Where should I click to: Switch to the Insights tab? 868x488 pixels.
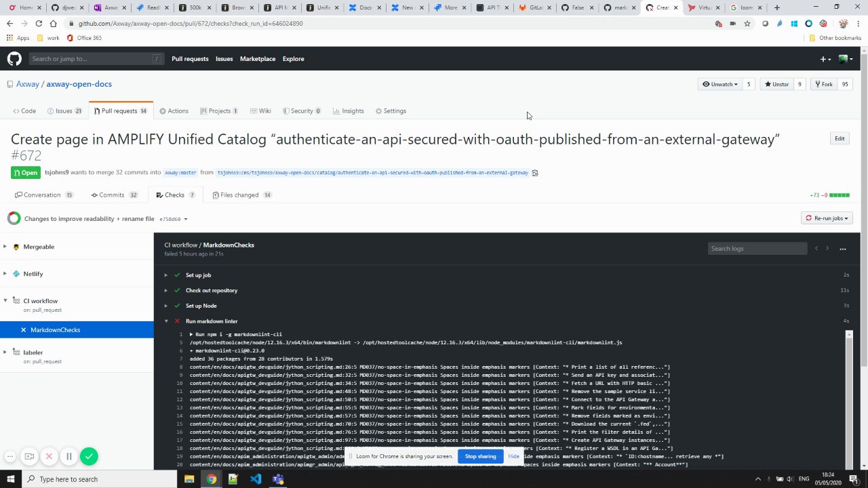coord(349,111)
